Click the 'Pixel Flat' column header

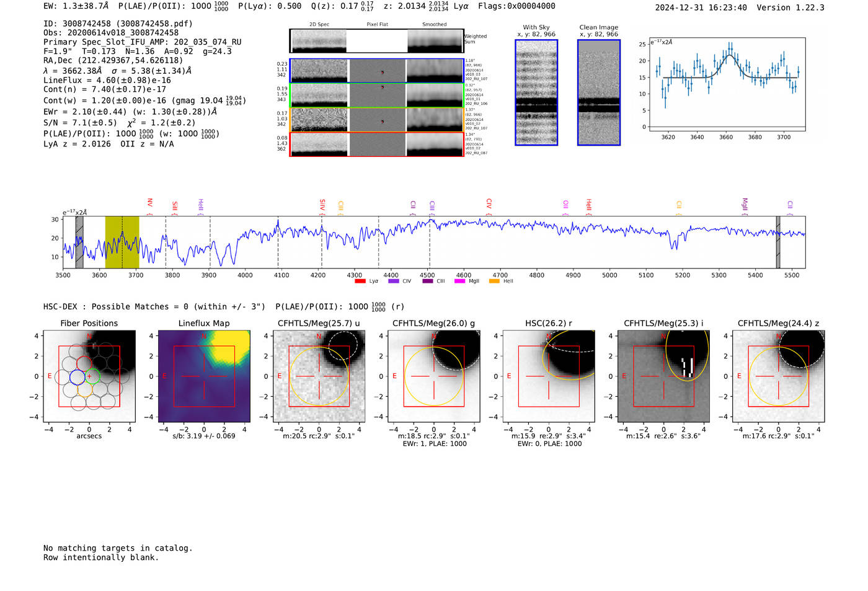tap(377, 25)
